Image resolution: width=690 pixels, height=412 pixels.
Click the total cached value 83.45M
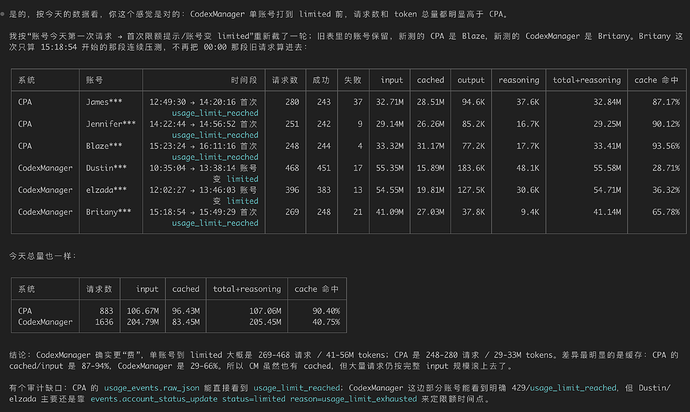click(186, 322)
